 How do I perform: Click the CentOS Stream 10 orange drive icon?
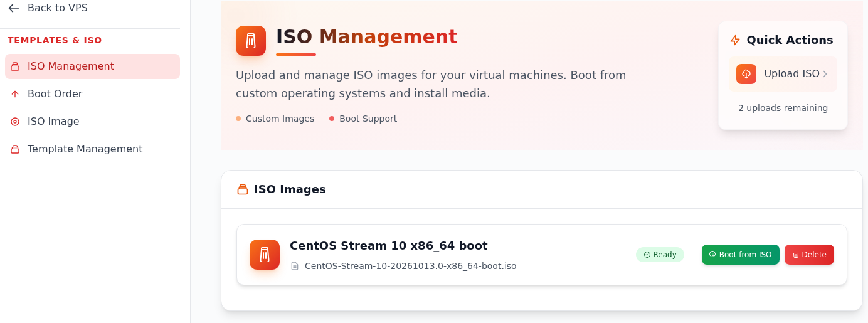[265, 255]
